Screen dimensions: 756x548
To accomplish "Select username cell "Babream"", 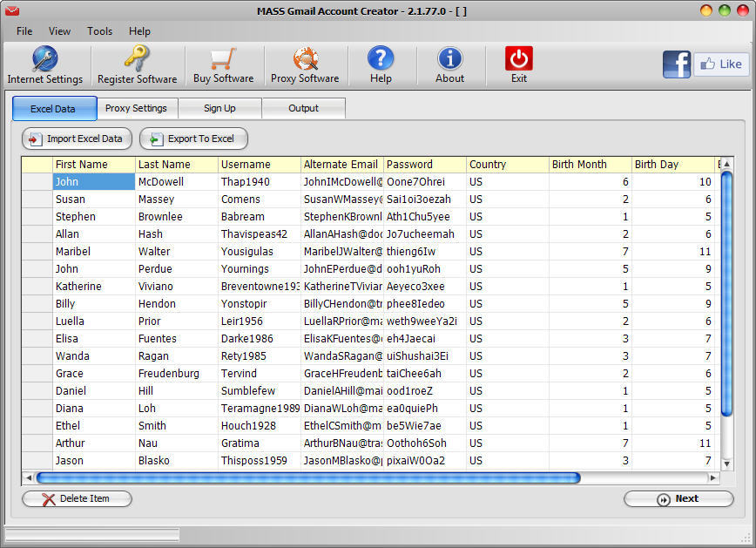I will pyautogui.click(x=260, y=217).
